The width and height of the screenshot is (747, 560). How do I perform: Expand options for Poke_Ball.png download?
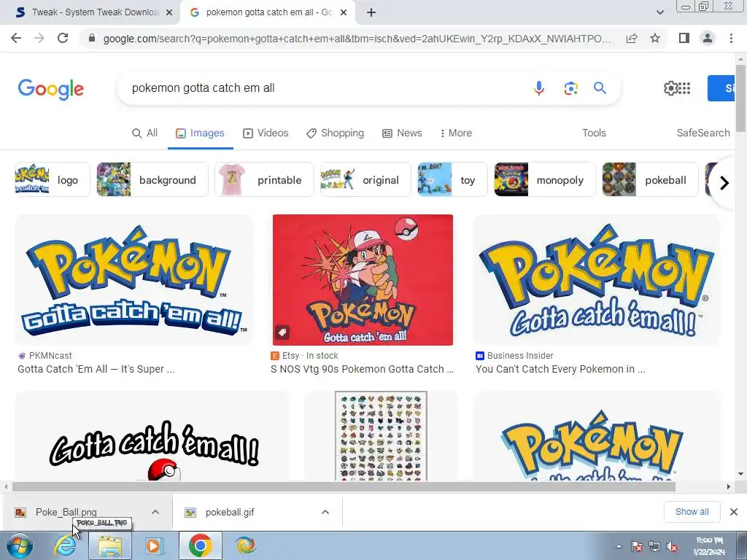pos(155,513)
